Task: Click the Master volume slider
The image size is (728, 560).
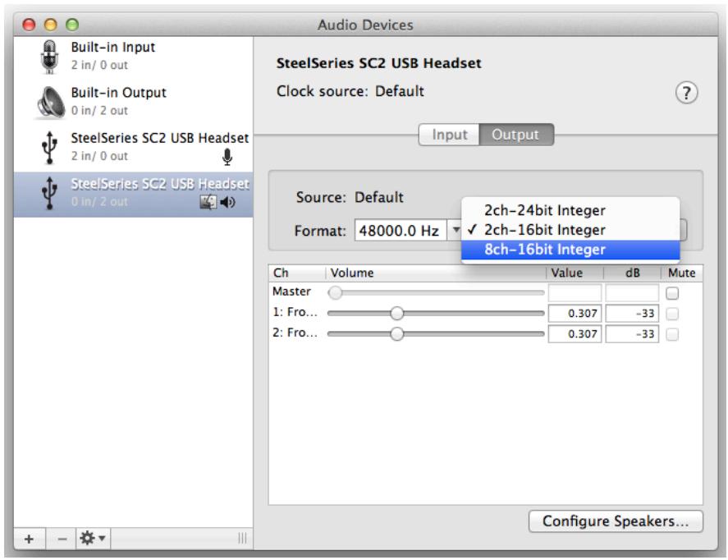Action: click(436, 292)
